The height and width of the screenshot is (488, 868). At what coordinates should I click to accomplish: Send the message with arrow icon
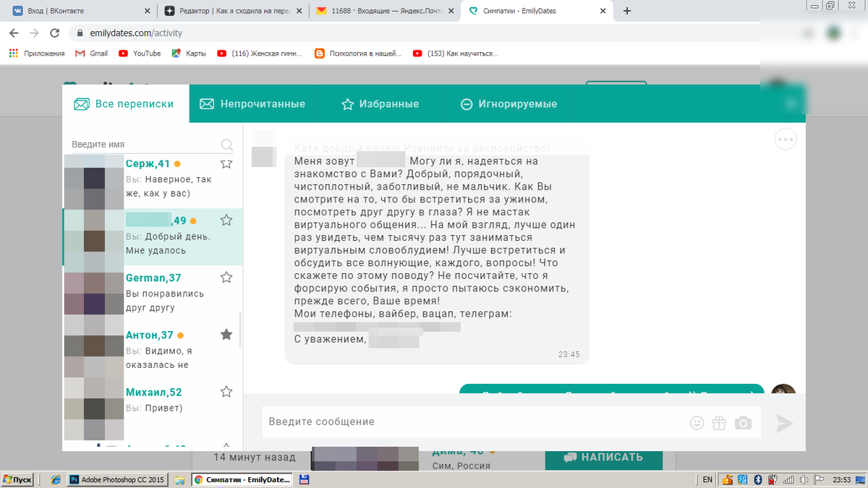pyautogui.click(x=784, y=423)
